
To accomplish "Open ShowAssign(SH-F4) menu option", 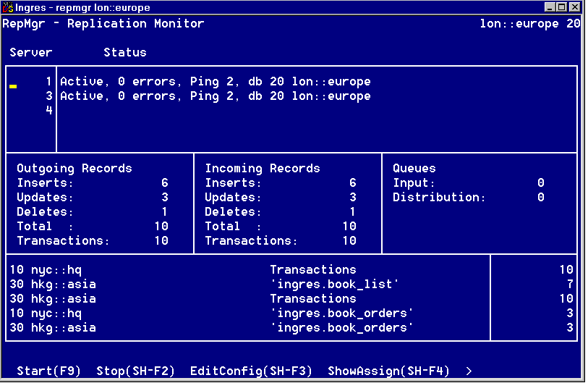I will [388, 371].
